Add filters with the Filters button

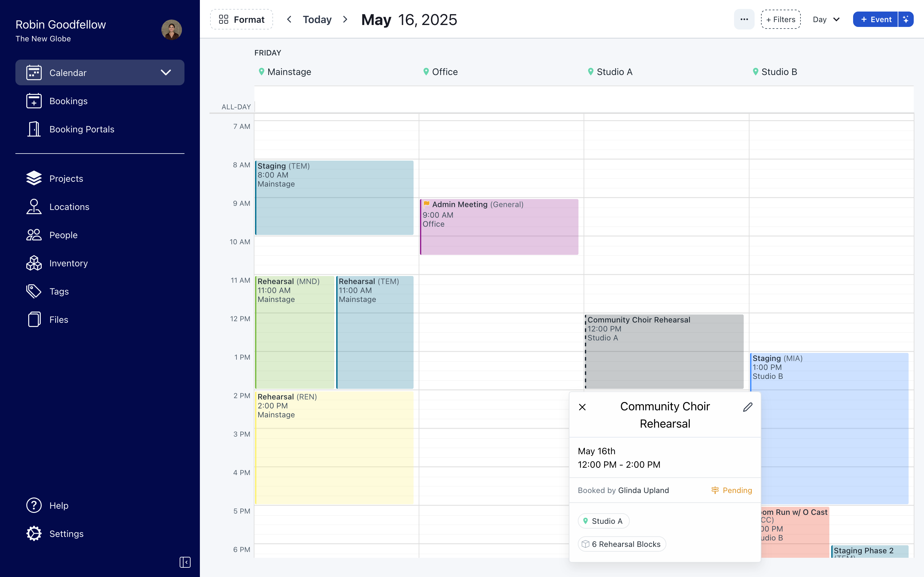[781, 20]
